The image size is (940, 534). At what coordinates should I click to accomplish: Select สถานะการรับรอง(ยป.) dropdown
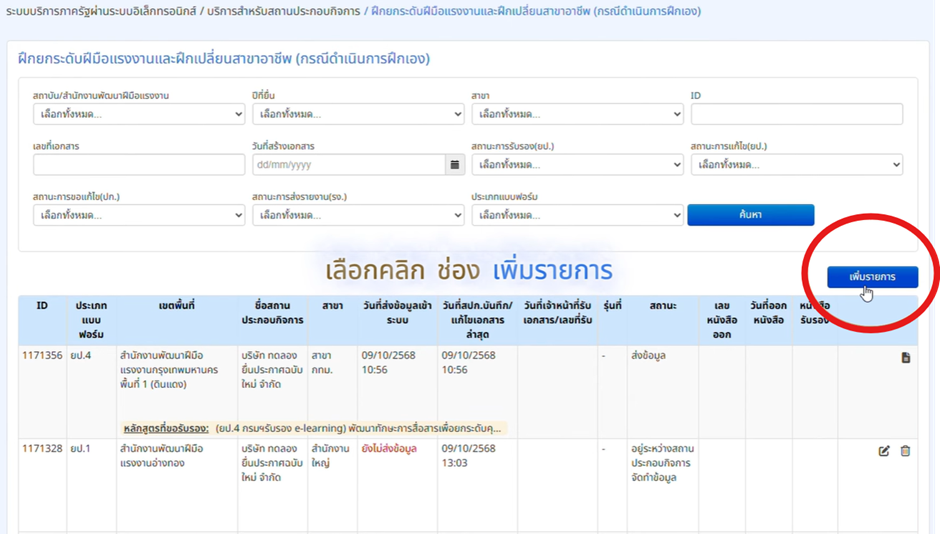(576, 164)
